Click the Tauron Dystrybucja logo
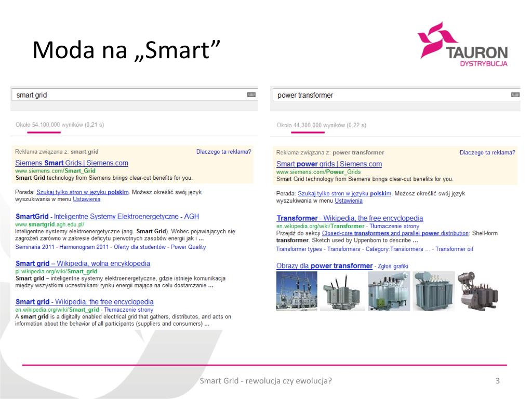Image resolution: width=532 pixels, height=399 pixels. (463, 45)
